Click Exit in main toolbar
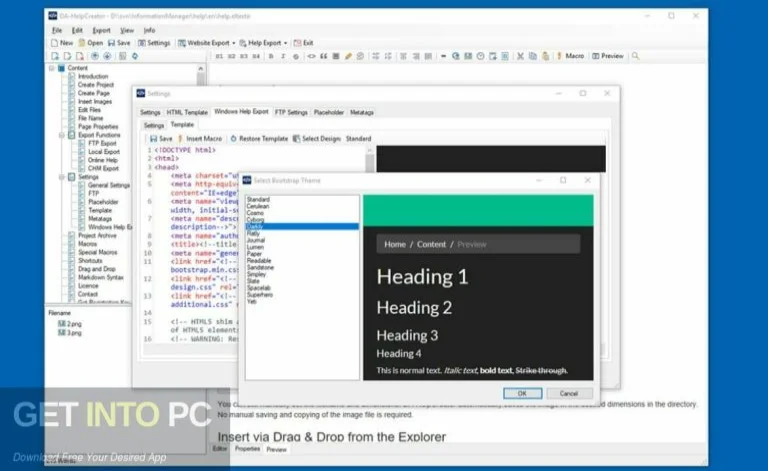 (x=304, y=43)
